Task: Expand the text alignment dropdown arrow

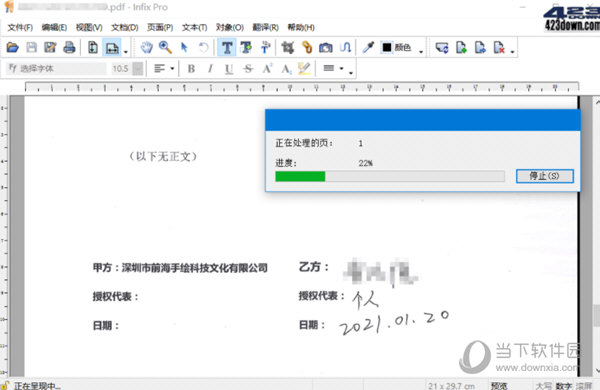Action: (x=172, y=69)
